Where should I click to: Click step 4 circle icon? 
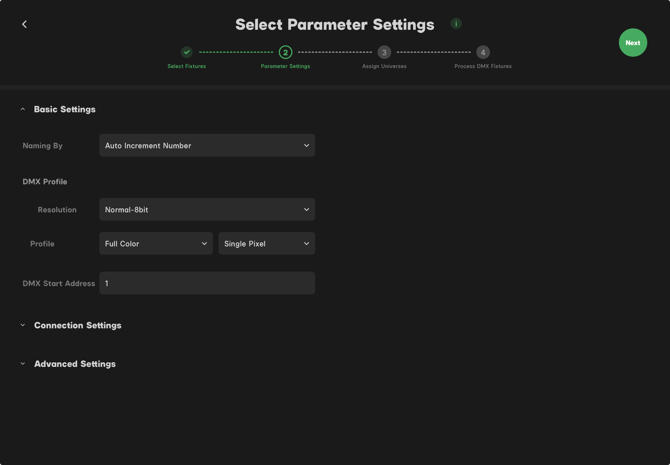click(x=483, y=52)
